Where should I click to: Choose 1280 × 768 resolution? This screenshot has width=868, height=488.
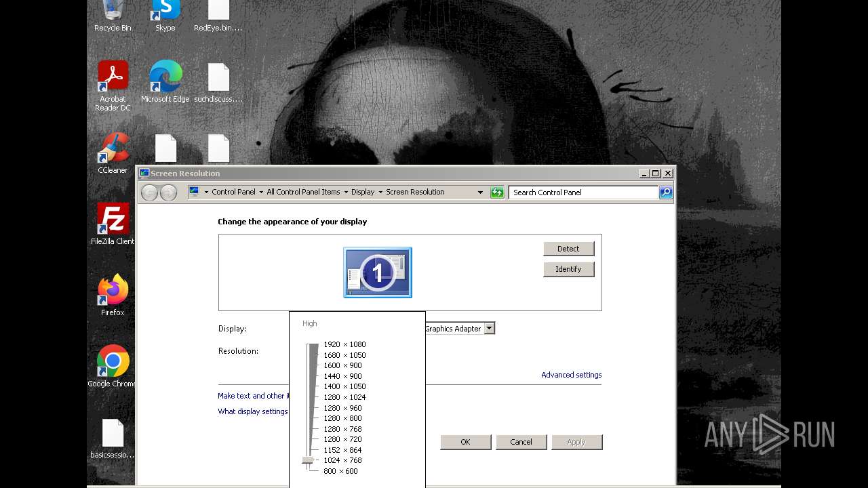tap(342, 429)
